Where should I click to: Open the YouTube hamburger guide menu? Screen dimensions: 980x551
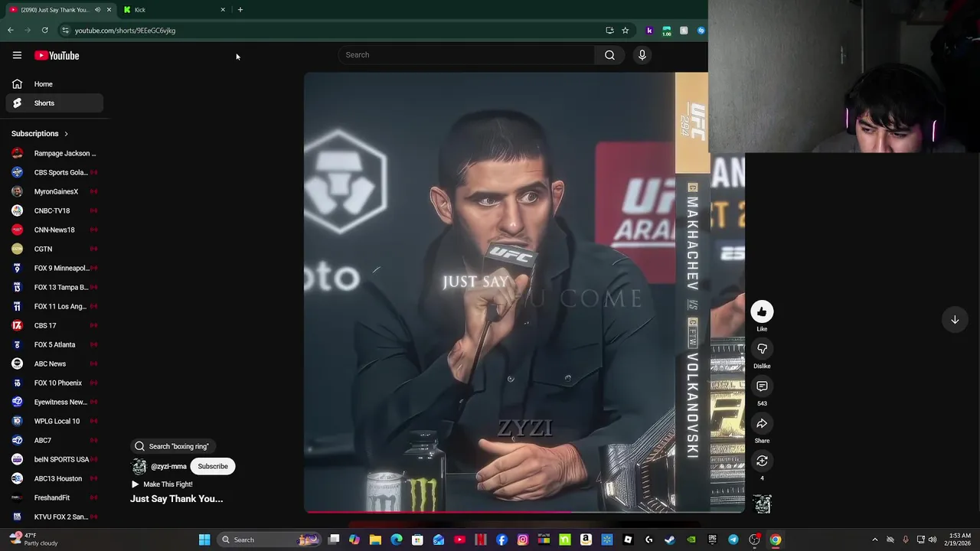(x=17, y=55)
